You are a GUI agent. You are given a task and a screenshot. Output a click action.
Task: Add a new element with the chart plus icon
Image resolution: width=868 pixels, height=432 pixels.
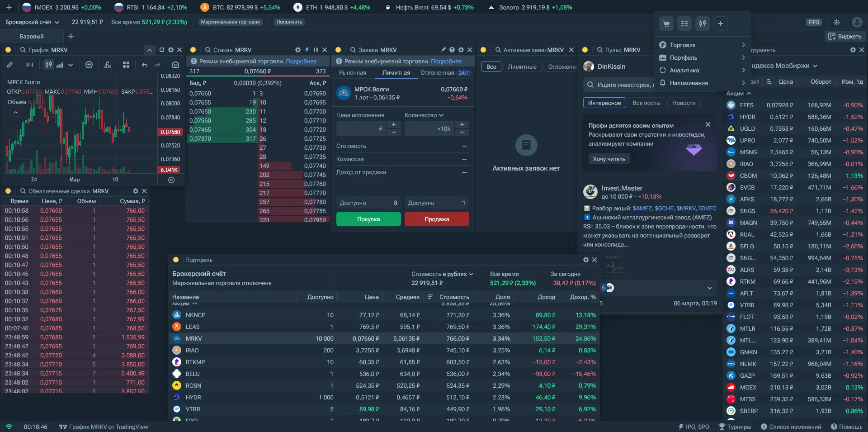pyautogui.click(x=89, y=65)
